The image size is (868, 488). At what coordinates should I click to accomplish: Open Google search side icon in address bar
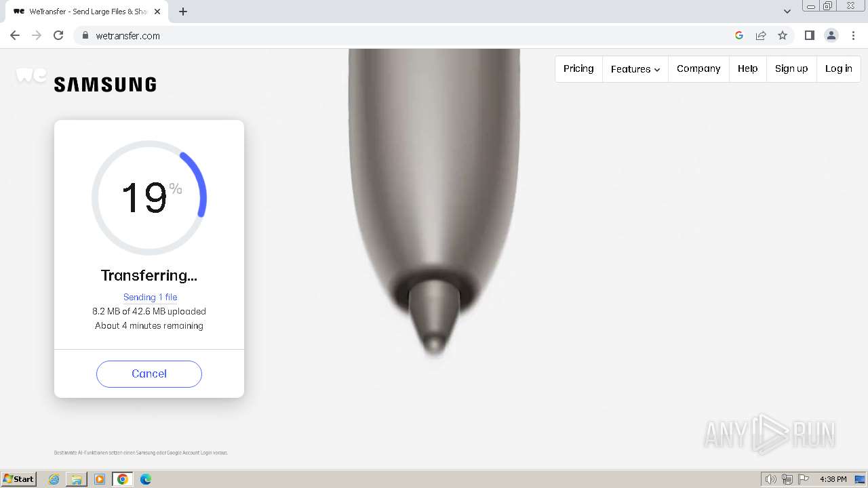[x=739, y=35]
